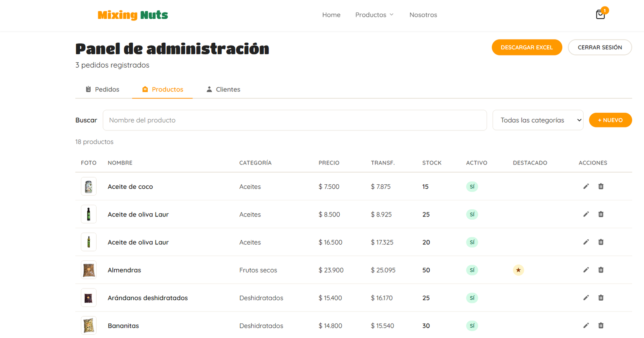Edit the $ 16.500 Aceite de oliva Laur
Screen dimensions: 644x338
(586, 242)
